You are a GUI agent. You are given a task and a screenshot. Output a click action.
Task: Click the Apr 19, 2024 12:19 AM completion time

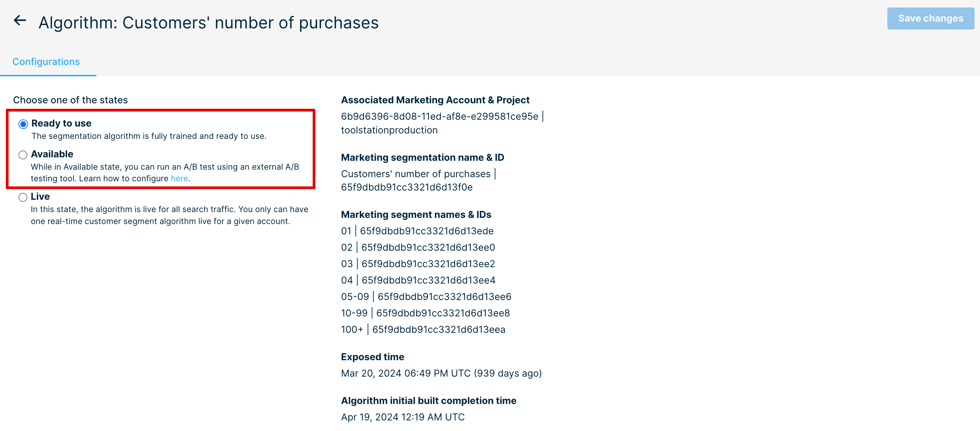tap(403, 417)
